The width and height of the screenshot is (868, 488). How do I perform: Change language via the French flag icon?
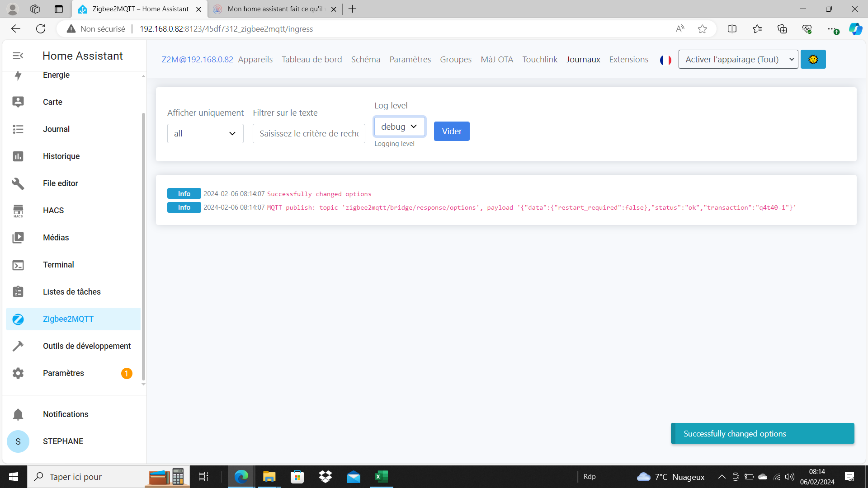[x=665, y=60]
